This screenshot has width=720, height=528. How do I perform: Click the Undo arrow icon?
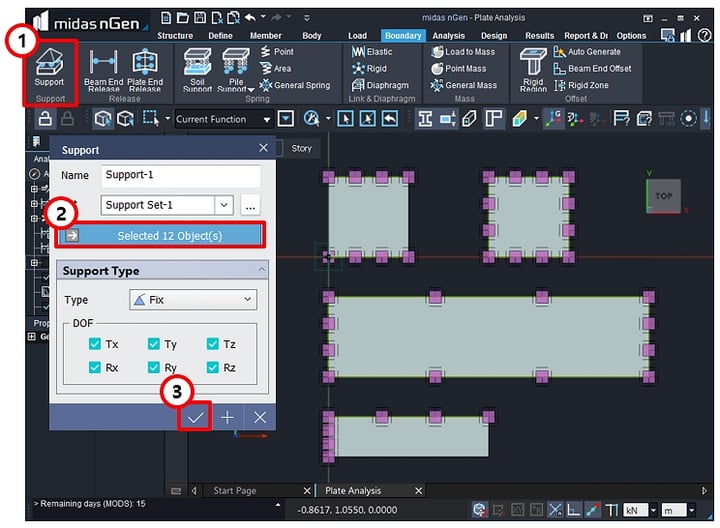coord(250,18)
